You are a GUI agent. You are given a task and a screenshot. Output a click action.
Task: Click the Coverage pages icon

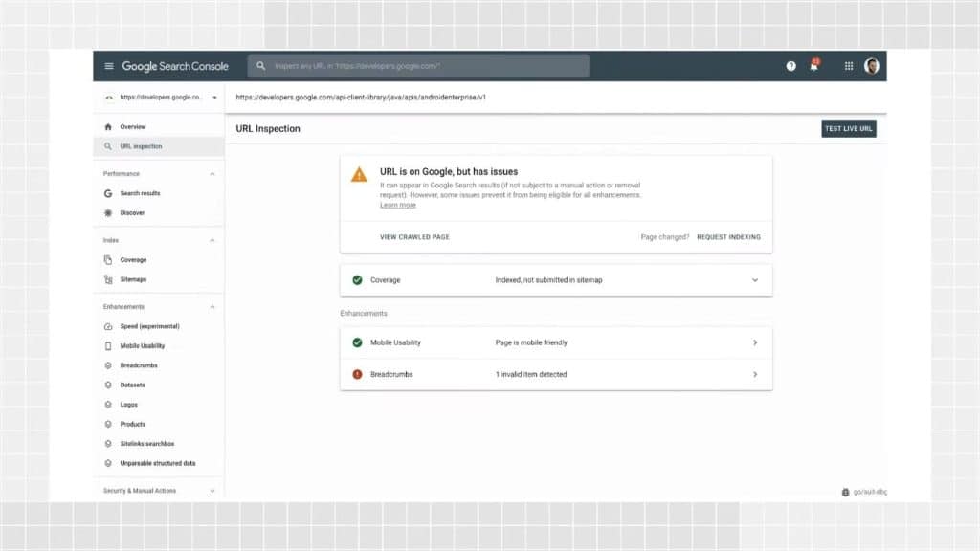pos(108,260)
